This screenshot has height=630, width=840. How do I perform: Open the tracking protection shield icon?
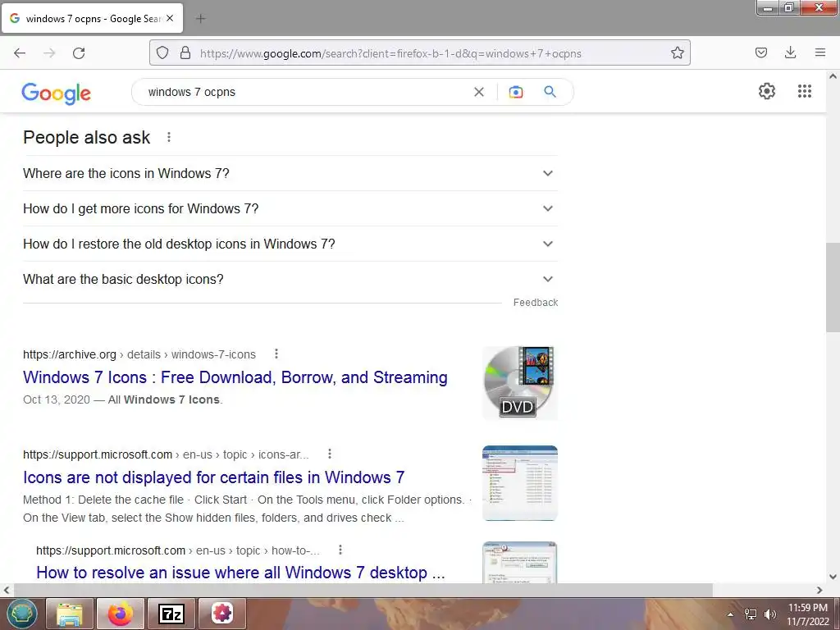(x=162, y=53)
